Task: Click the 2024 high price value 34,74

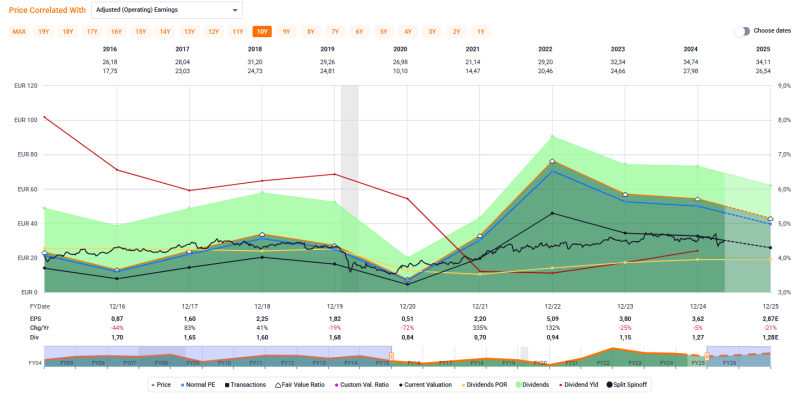Action: pos(691,62)
